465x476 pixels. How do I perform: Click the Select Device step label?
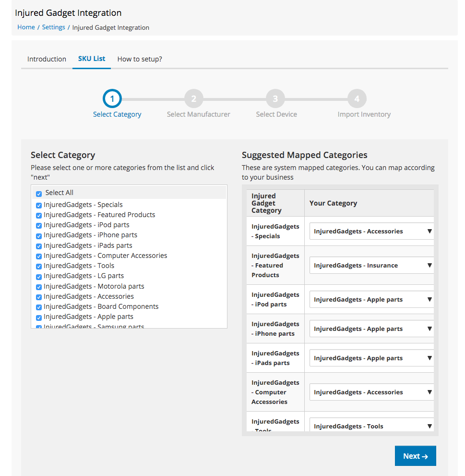pos(276,114)
